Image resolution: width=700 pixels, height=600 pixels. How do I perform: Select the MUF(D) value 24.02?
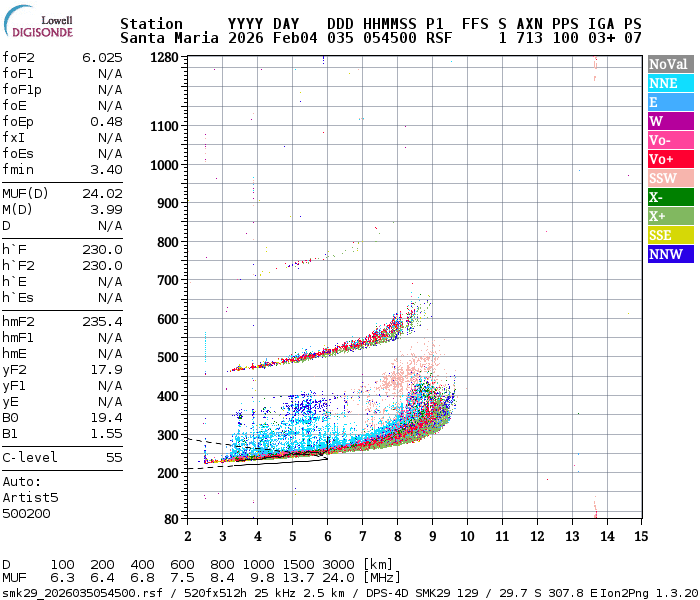coord(102,193)
